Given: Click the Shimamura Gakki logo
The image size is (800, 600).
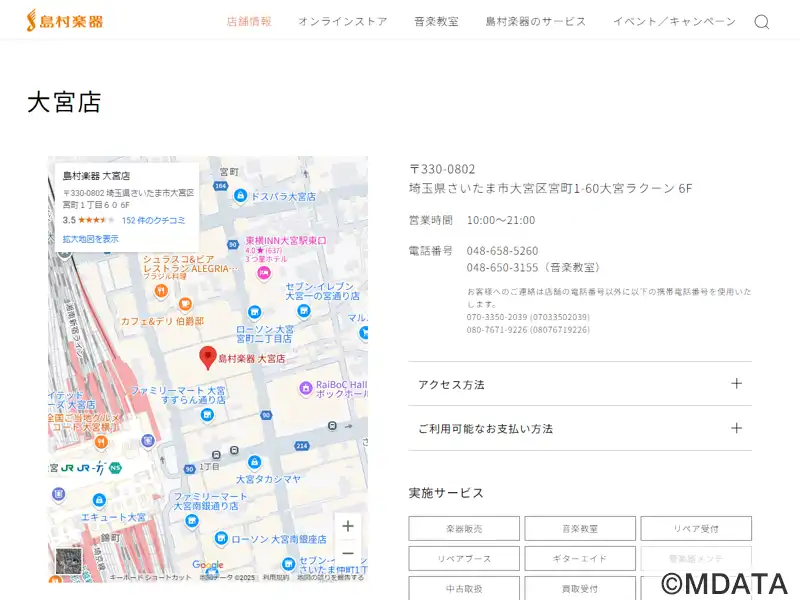Looking at the screenshot, I should tap(65, 21).
